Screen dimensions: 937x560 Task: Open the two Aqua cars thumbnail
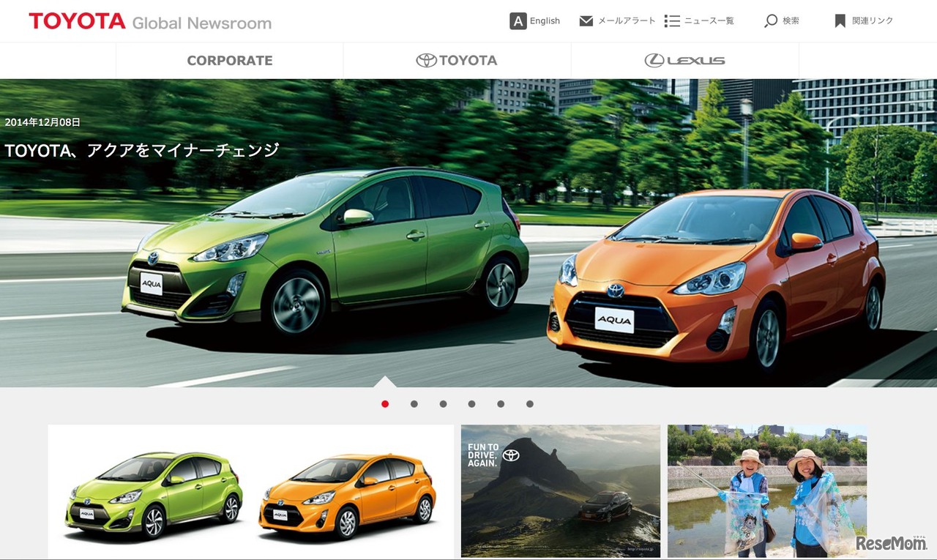pyautogui.click(x=251, y=491)
